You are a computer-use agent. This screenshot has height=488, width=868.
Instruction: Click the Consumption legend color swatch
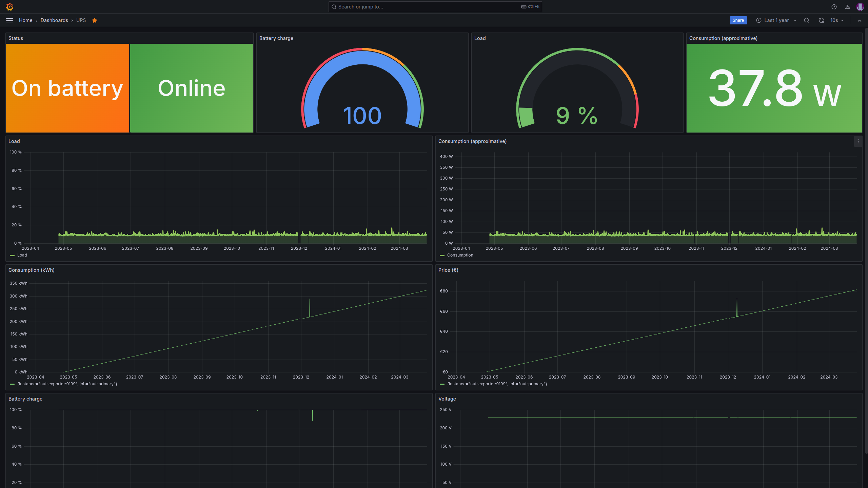(442, 255)
